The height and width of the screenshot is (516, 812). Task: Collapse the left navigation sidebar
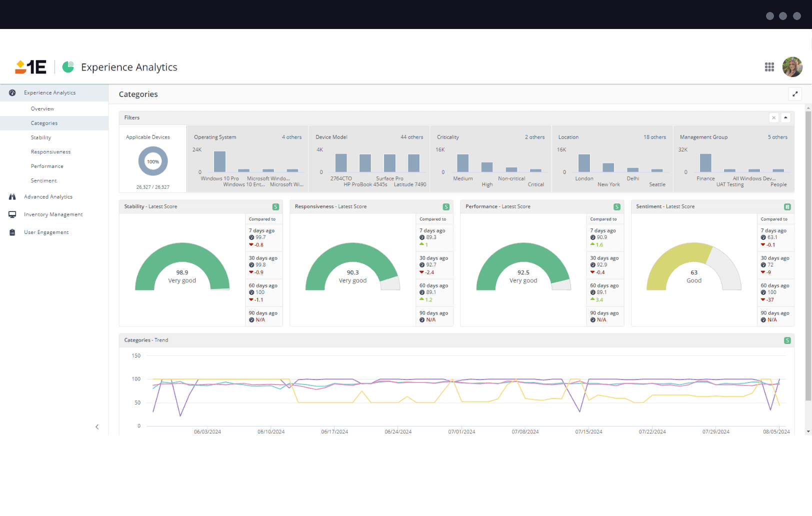point(97,426)
